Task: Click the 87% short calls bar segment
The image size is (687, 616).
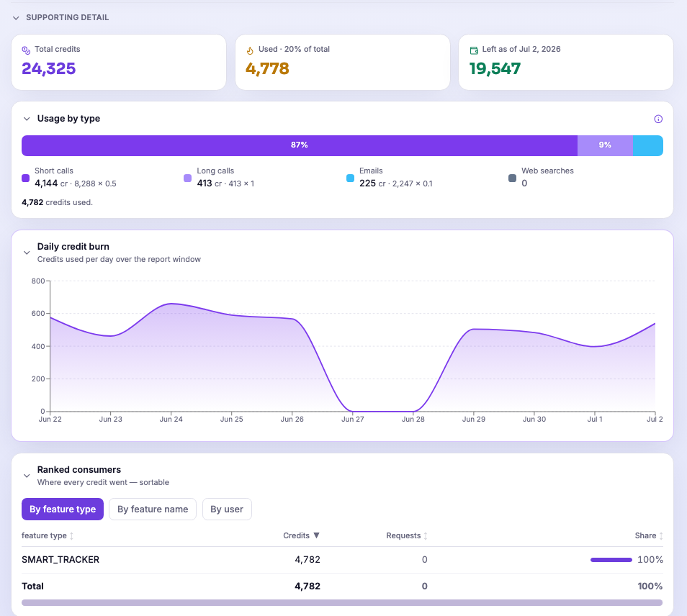Action: [x=300, y=145]
